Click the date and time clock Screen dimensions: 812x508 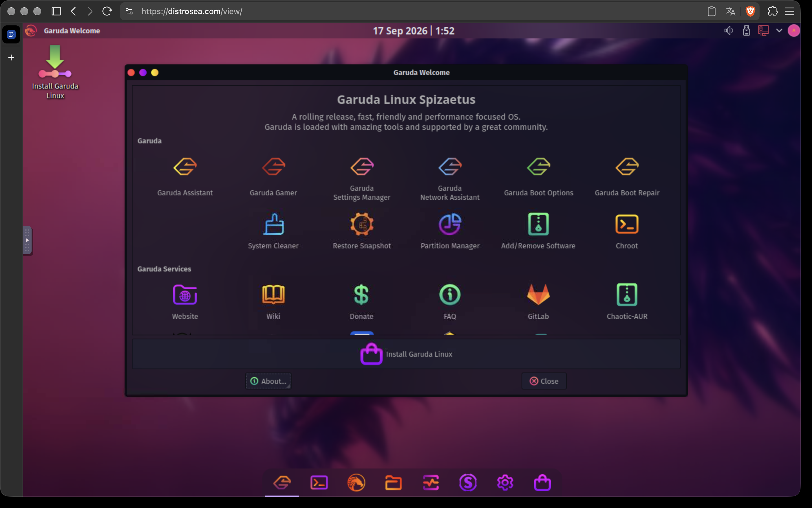[x=413, y=30]
